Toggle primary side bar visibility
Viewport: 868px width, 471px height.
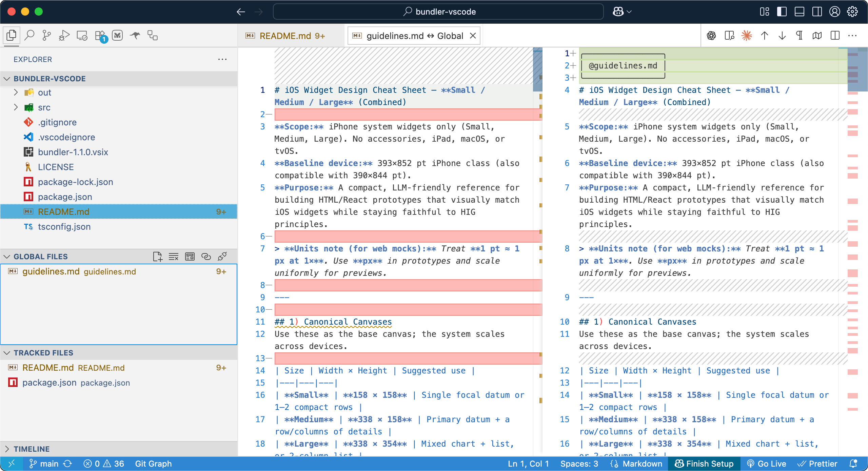[x=782, y=12]
